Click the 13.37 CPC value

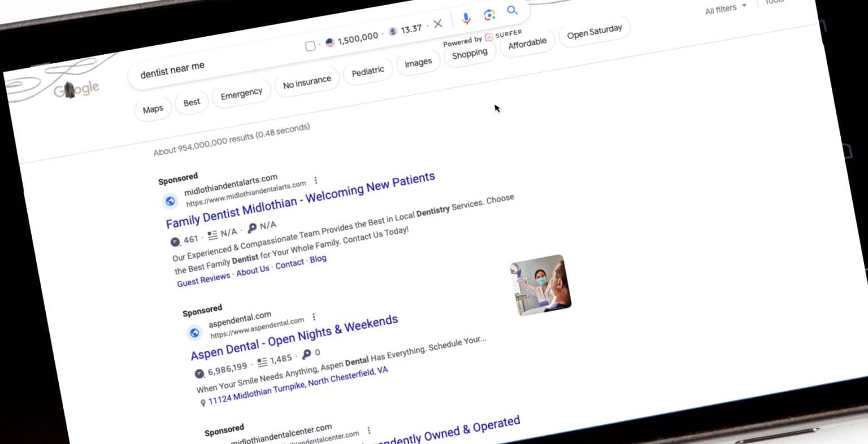[411, 29]
